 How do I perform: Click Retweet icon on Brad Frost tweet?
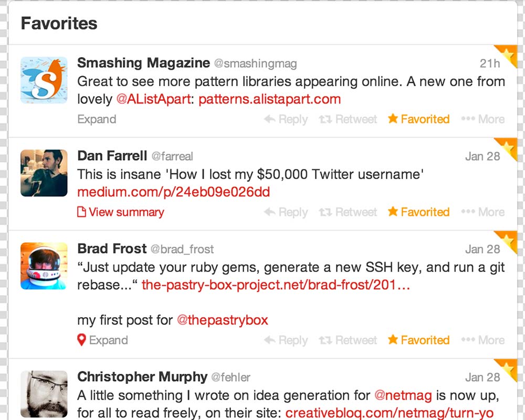[325, 340]
